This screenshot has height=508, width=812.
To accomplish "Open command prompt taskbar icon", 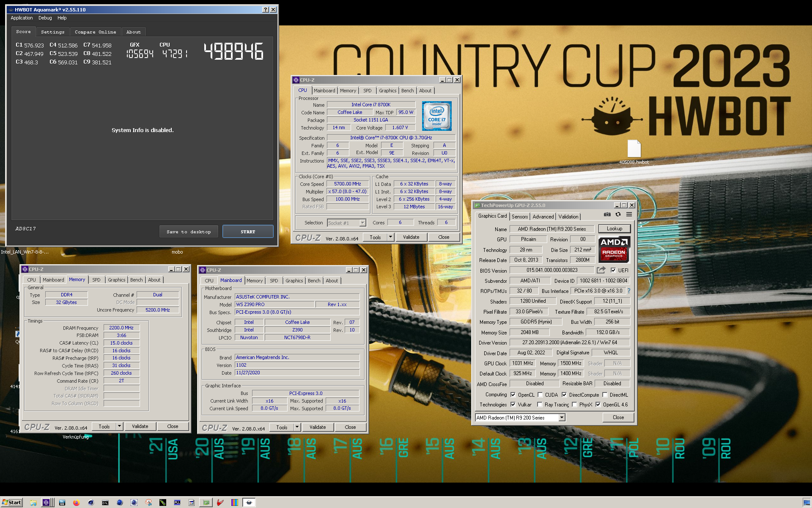I will (x=105, y=502).
